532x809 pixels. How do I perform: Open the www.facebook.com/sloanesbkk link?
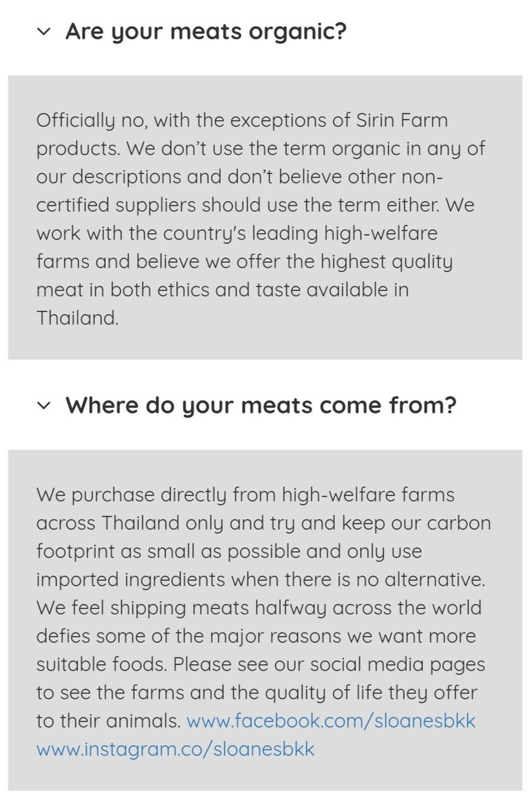(331, 721)
